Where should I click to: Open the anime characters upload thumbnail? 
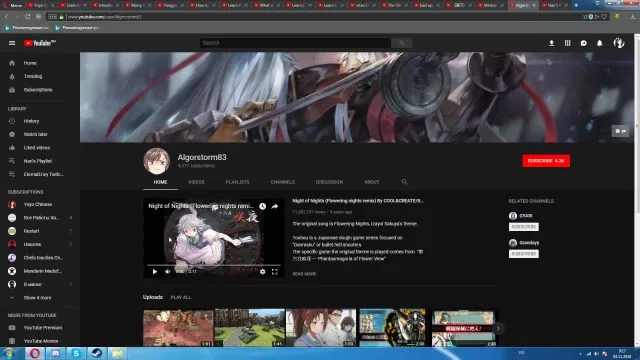(321, 328)
